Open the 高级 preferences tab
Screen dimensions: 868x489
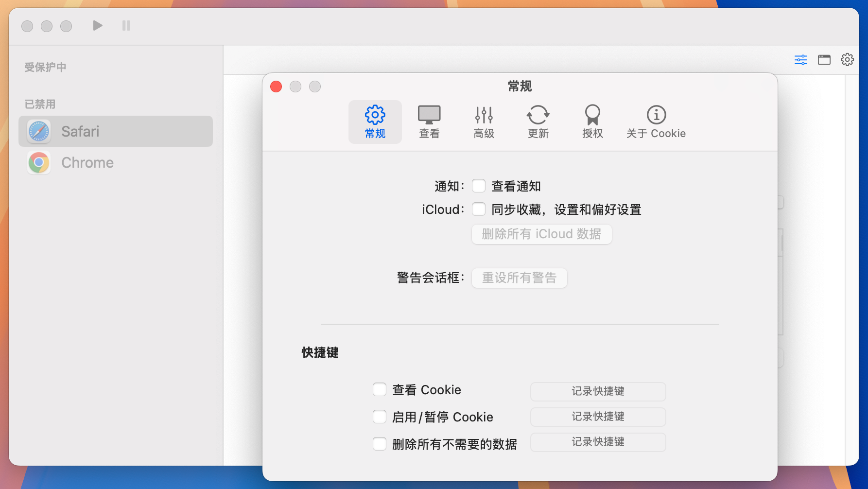pos(484,122)
